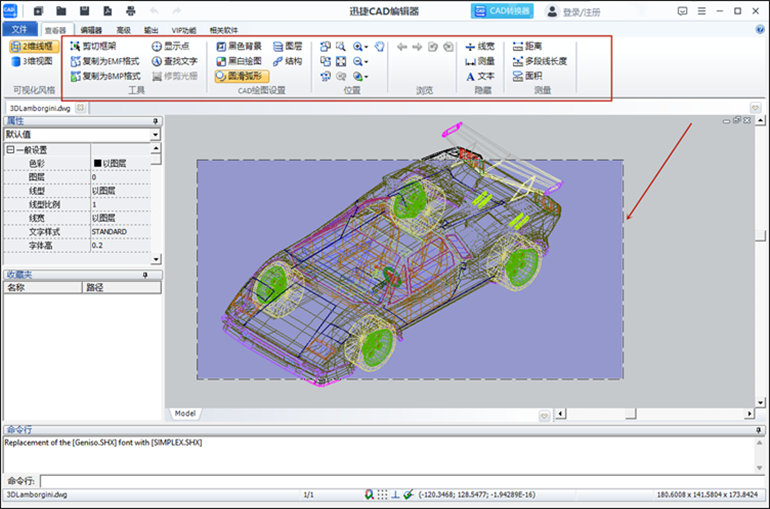Click the export PDF icon in title bar

108,11
